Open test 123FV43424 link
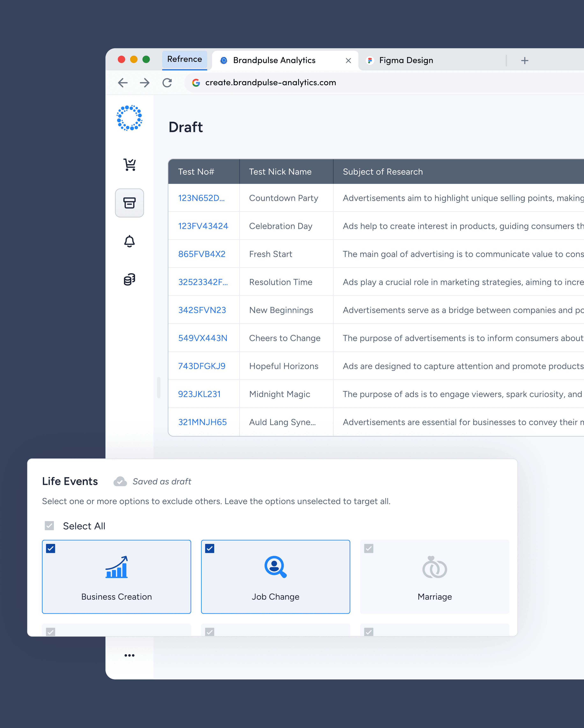This screenshot has width=584, height=728. (203, 226)
